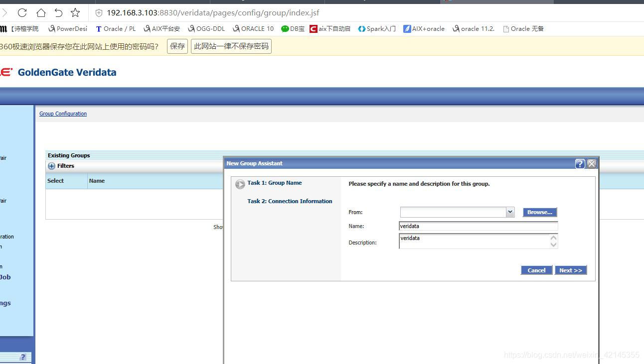Click the site security shield icon
644x364 pixels.
click(x=99, y=13)
